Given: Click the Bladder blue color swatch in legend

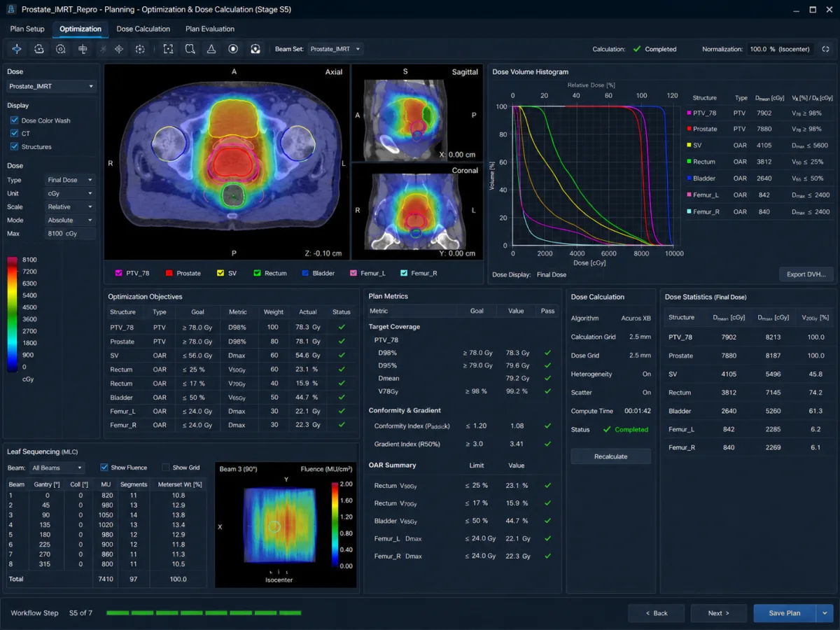Looking at the screenshot, I should coord(306,273).
